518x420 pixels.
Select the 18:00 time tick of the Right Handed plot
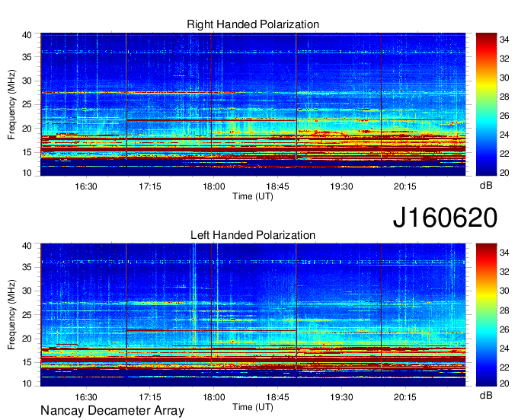tap(213, 186)
